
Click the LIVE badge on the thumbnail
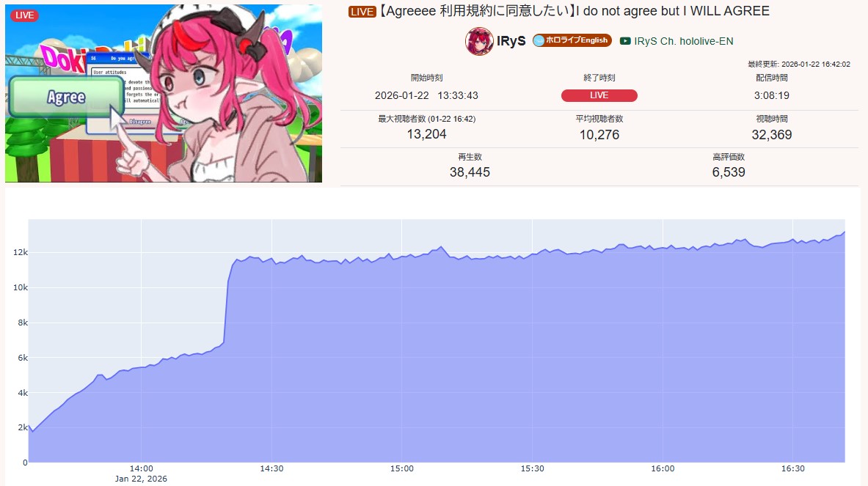coord(24,15)
